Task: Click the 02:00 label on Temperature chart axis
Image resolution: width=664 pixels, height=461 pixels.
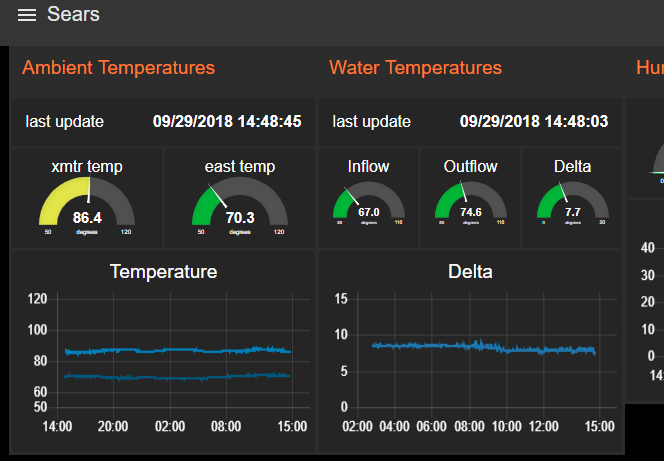Action: [x=170, y=427]
